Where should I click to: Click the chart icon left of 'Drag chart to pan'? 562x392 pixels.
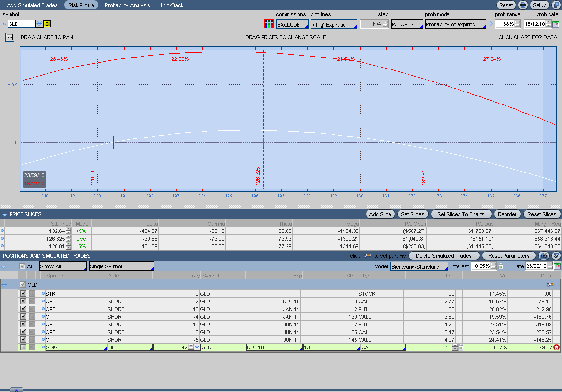pyautogui.click(x=10, y=37)
